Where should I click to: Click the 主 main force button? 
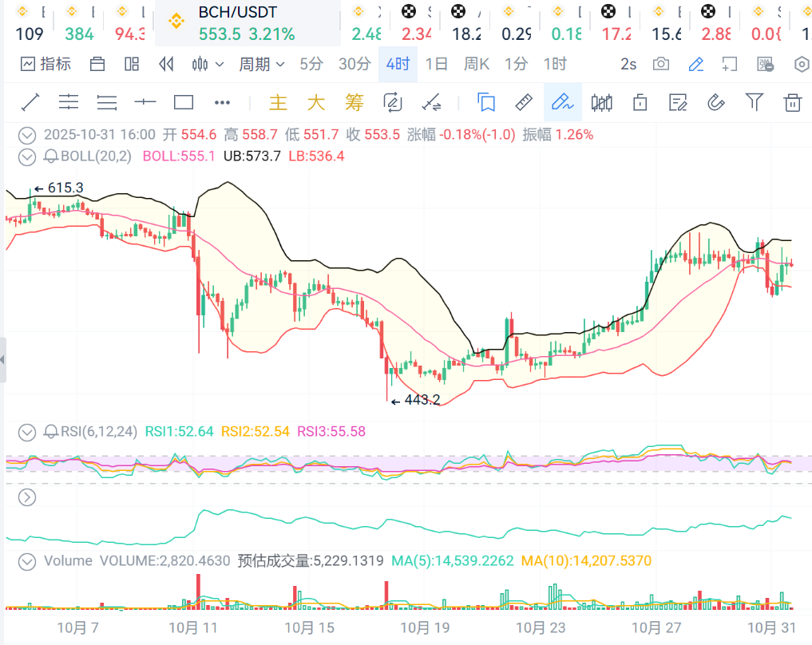(x=278, y=102)
